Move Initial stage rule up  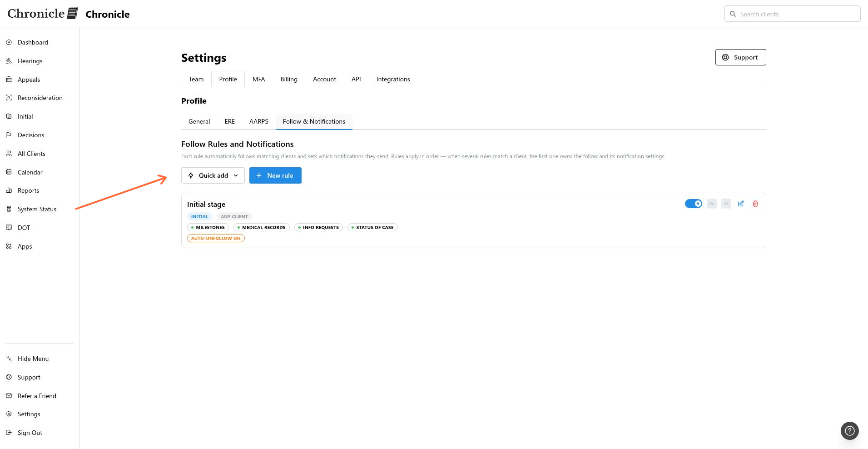click(712, 204)
